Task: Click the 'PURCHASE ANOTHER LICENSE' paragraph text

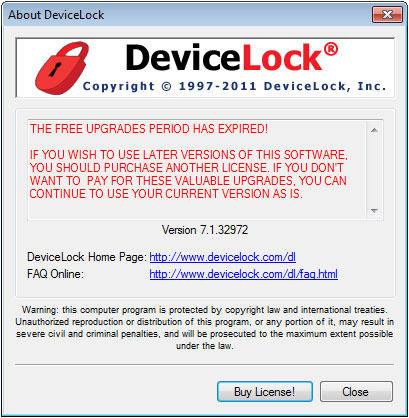Action: 188,174
